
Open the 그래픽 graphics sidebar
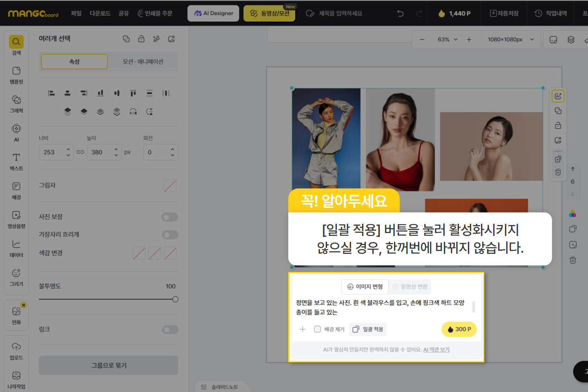pos(16,104)
